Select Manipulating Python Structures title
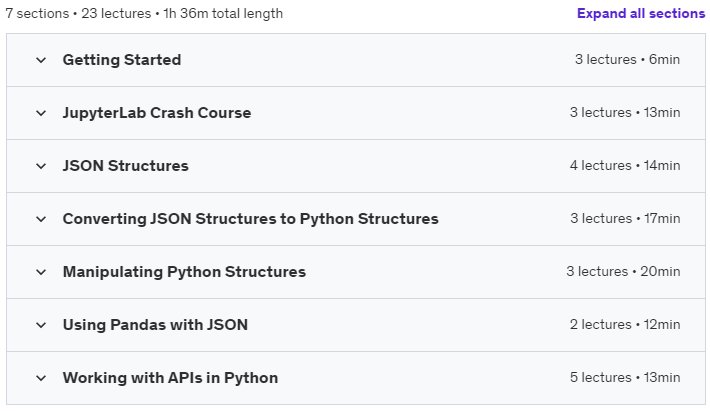The height and width of the screenshot is (411, 710). tap(184, 272)
